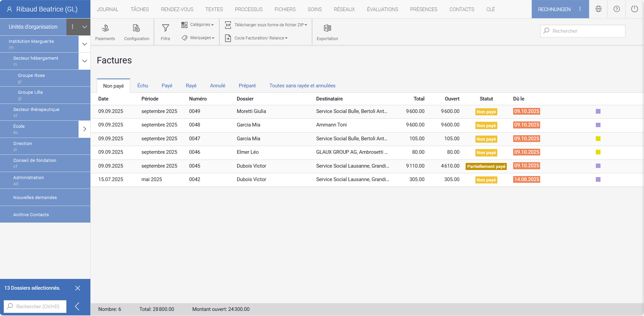Switch to the Échu tab
This screenshot has height=316, width=644.
(143, 86)
